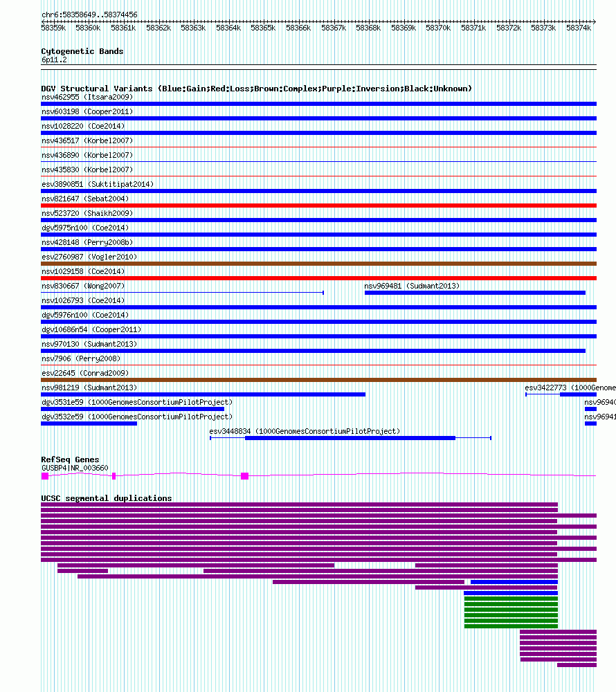
Task: Open esv3448834 variant label
Action: 305,432
